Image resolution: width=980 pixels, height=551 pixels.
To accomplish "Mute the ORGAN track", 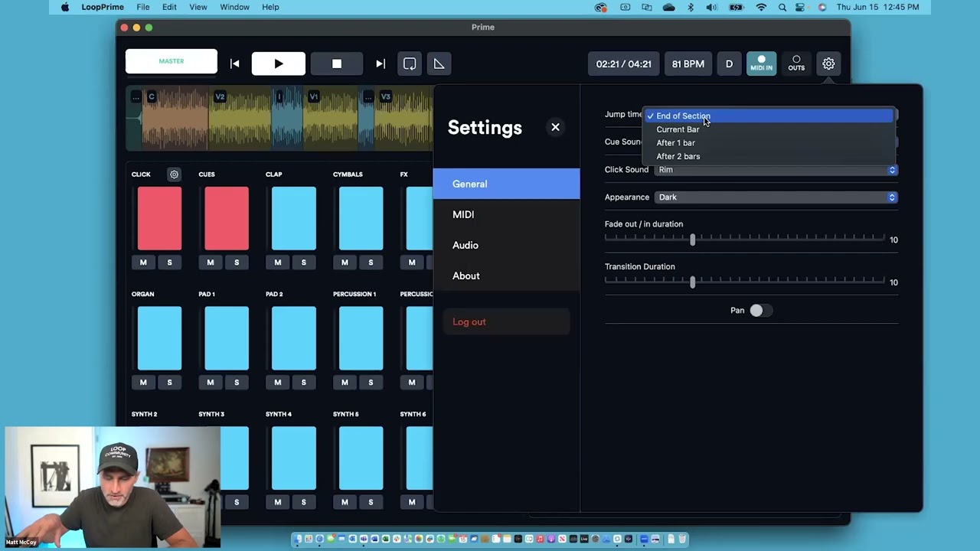I will (x=143, y=382).
